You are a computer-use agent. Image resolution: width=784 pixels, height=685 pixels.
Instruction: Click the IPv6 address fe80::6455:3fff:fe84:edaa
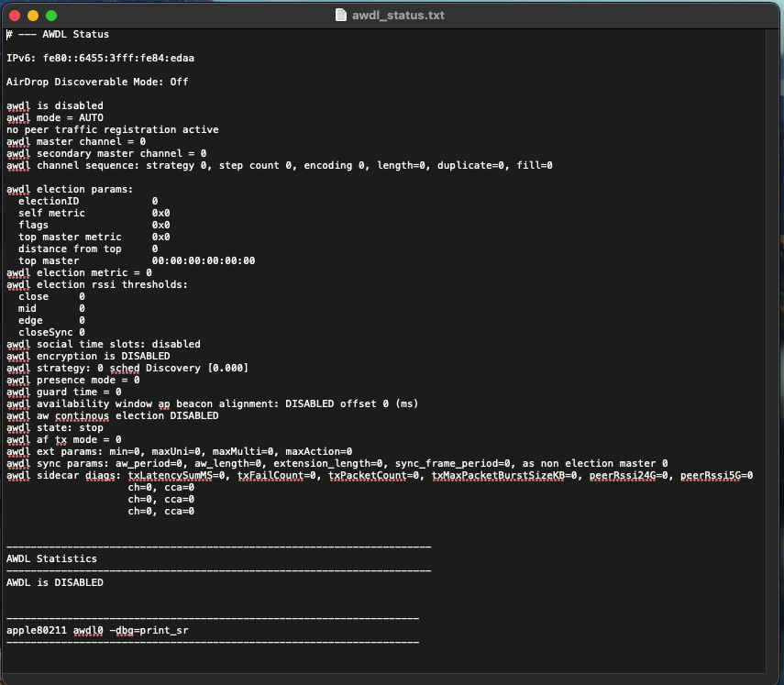[117, 58]
